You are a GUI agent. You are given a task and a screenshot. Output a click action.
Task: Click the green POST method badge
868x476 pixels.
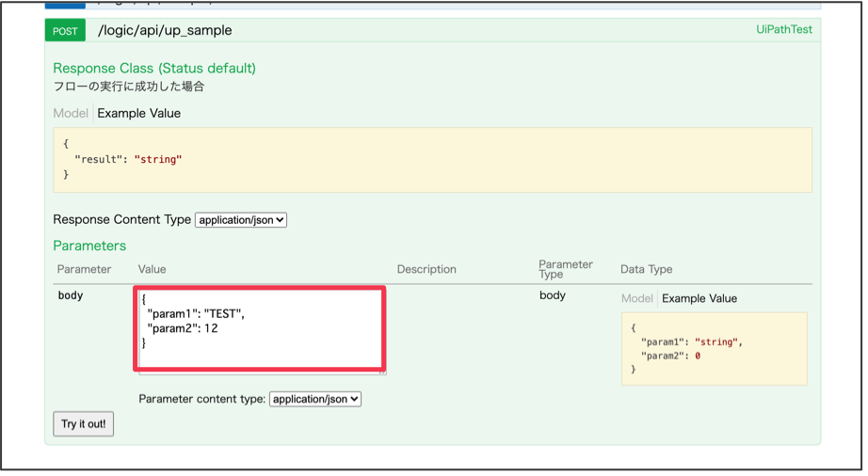(x=65, y=30)
